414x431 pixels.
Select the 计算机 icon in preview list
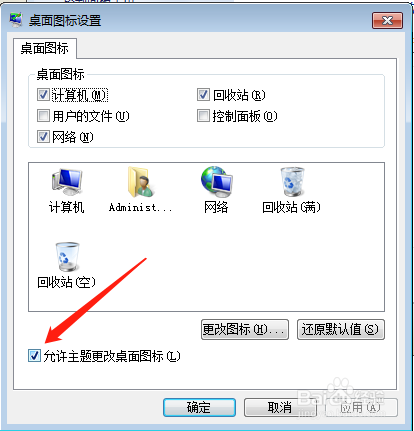pos(67,182)
